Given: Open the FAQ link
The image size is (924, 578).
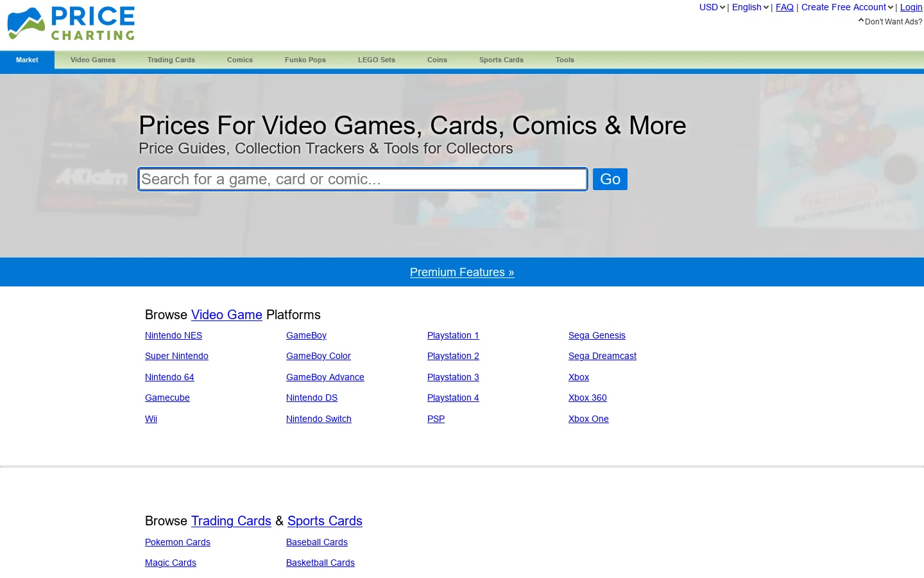Looking at the screenshot, I should click(x=785, y=7).
